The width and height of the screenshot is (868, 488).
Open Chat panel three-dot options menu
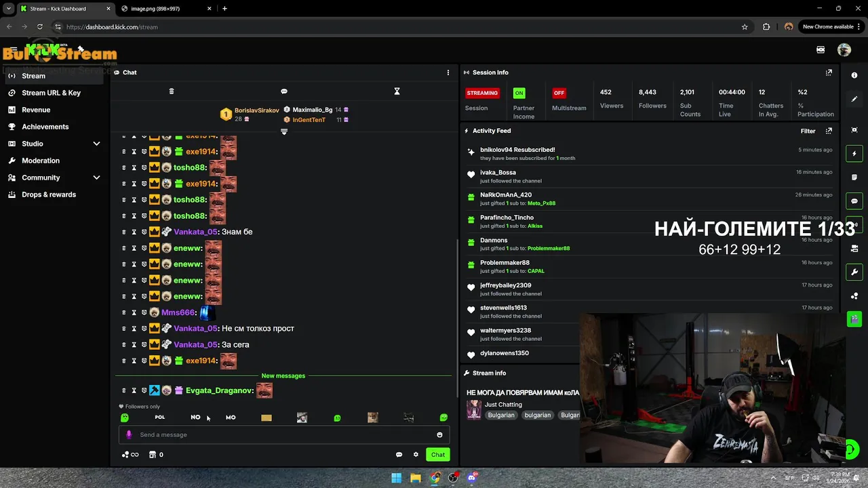[x=448, y=73]
